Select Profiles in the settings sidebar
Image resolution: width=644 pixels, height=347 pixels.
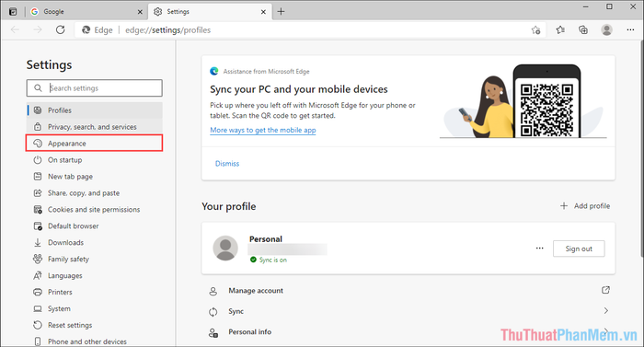[x=95, y=110]
